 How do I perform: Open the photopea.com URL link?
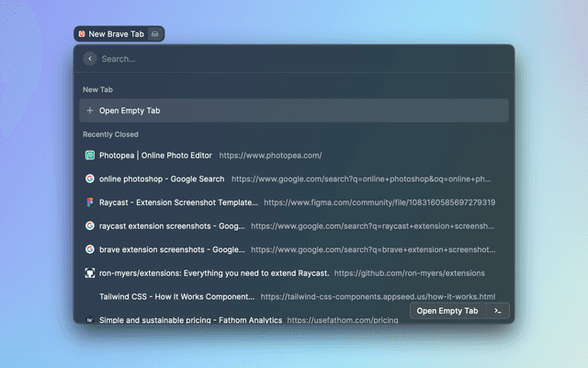click(270, 155)
